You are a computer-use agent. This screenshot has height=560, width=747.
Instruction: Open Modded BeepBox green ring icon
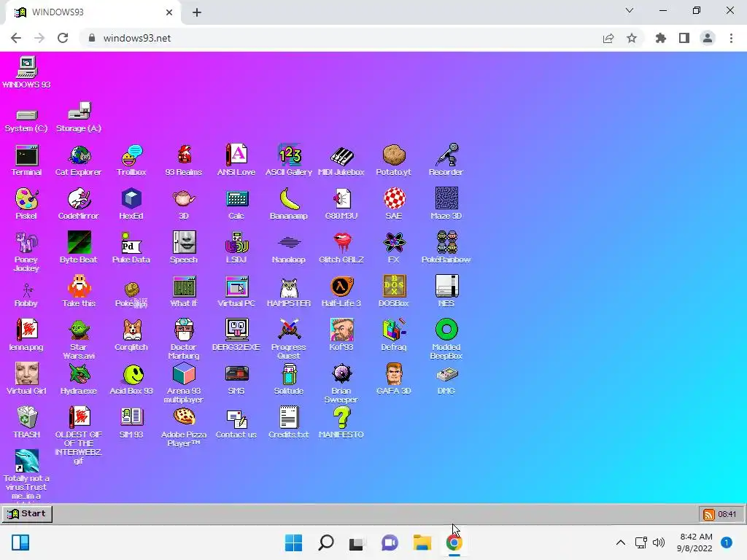coord(446,339)
